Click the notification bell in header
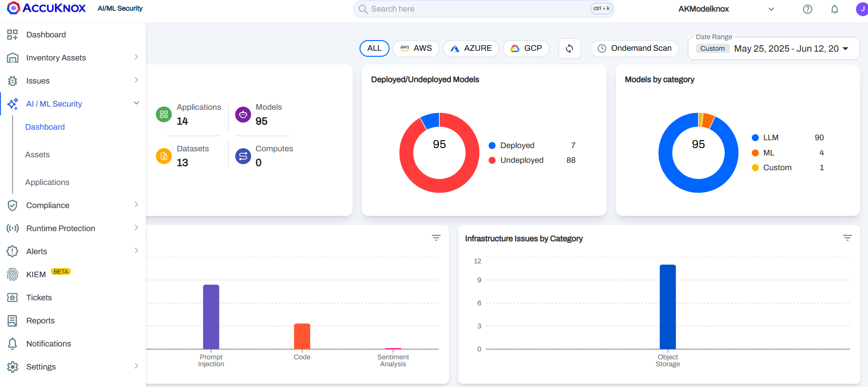868x387 pixels. (834, 9)
